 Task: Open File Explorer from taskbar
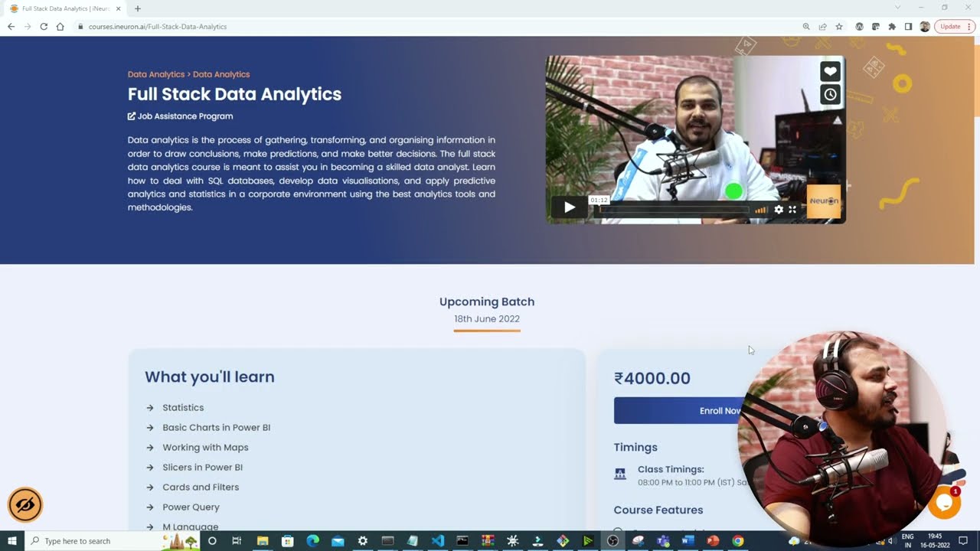[263, 541]
